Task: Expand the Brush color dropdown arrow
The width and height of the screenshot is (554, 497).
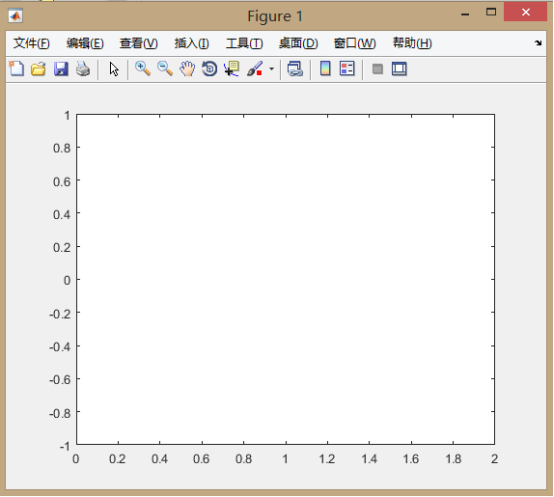Action: (271, 69)
